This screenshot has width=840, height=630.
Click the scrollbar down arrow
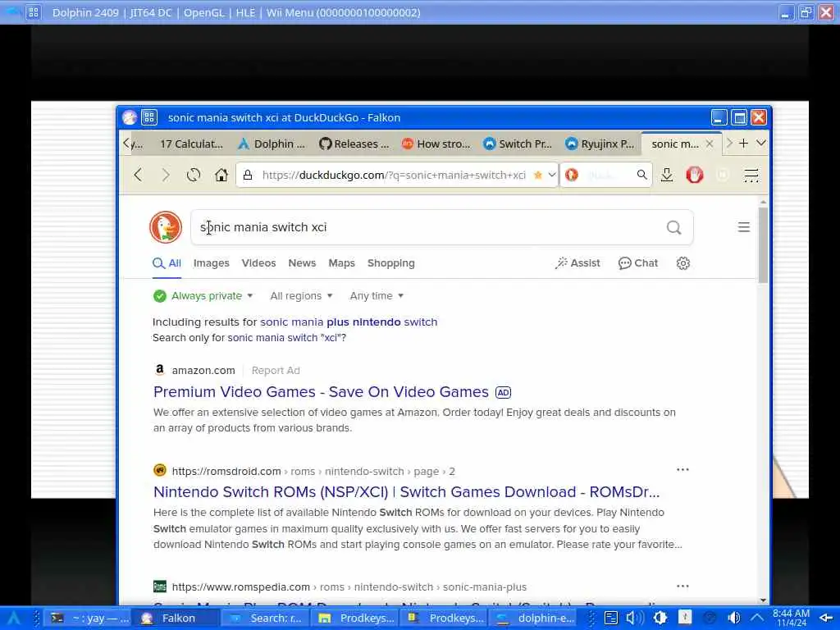pos(763,600)
